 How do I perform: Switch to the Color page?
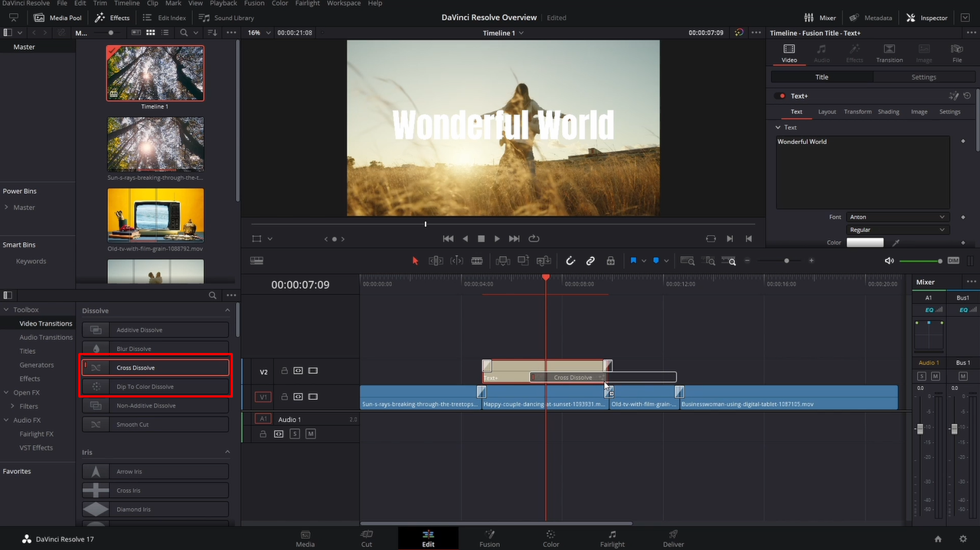(x=551, y=538)
